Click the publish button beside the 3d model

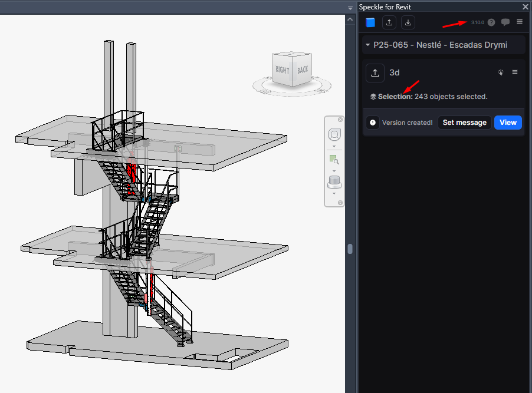pos(375,72)
